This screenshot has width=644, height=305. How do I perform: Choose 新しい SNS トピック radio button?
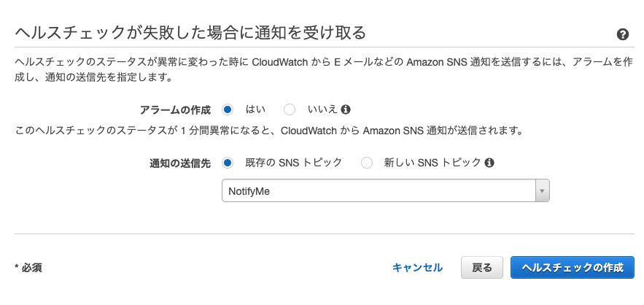pos(366,163)
